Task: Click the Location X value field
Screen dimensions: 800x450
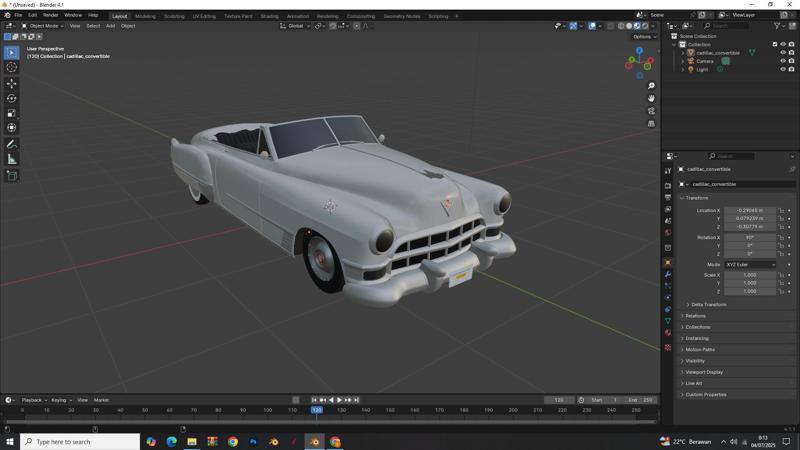Action: click(x=750, y=210)
